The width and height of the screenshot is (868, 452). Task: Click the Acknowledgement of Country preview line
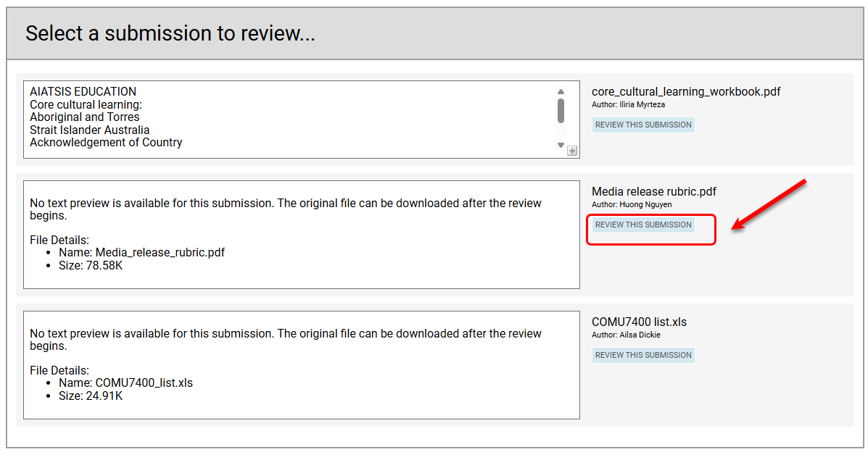pos(106,142)
